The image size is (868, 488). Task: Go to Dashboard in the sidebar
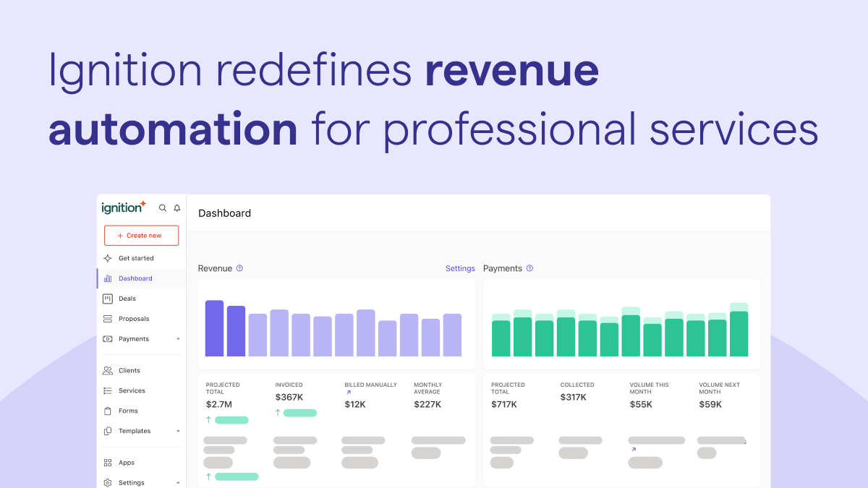coord(135,278)
